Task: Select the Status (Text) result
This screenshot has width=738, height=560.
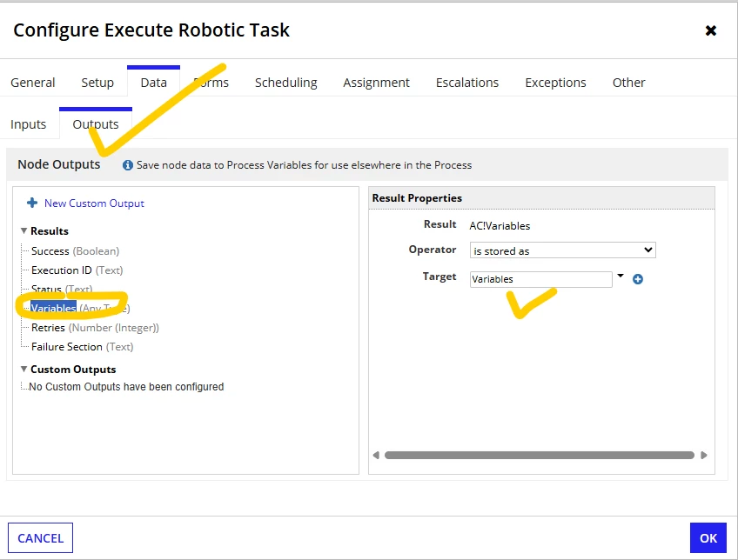Action: coord(62,290)
